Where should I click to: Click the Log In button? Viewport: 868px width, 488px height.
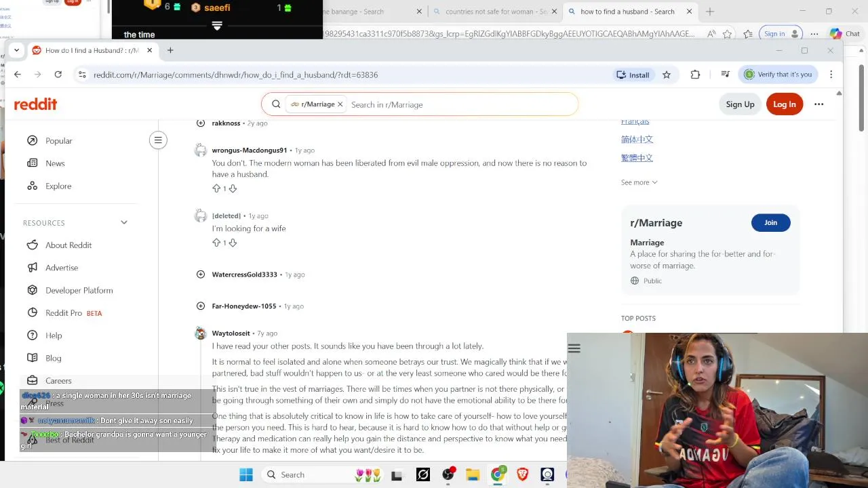[x=785, y=104]
